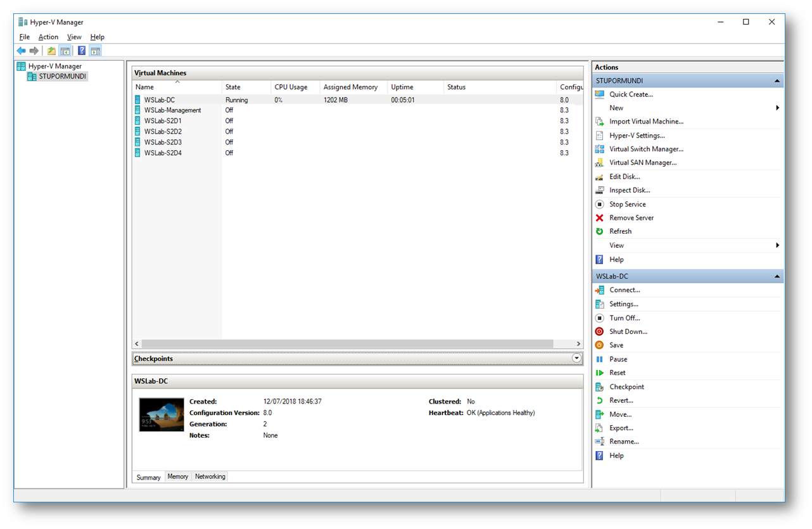
Task: Switch to the Memory tab
Action: point(177,476)
